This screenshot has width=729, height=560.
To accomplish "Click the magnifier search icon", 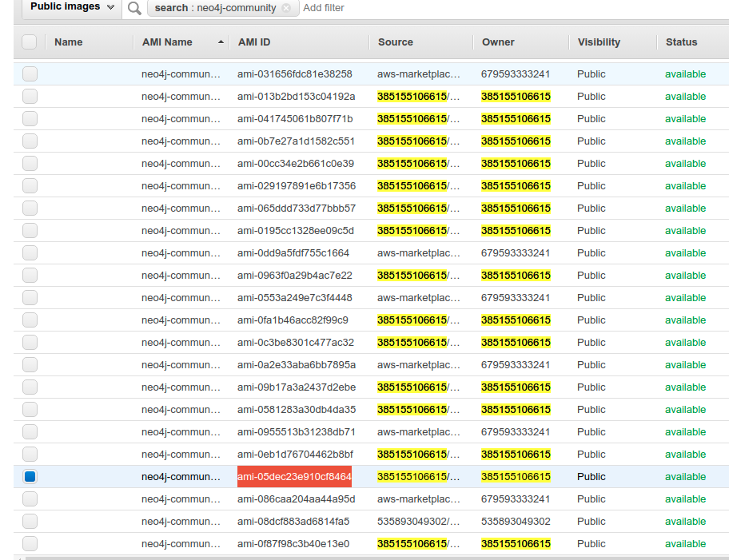I will [x=134, y=8].
